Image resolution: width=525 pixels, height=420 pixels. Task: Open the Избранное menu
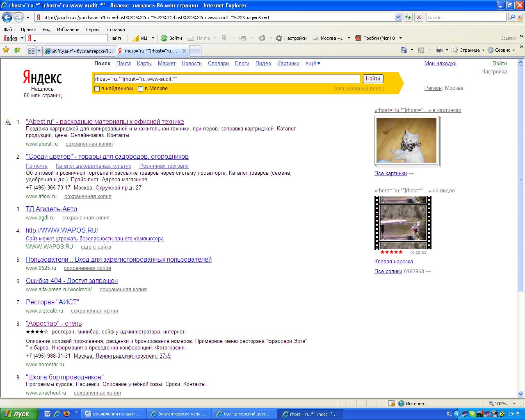coord(68,30)
